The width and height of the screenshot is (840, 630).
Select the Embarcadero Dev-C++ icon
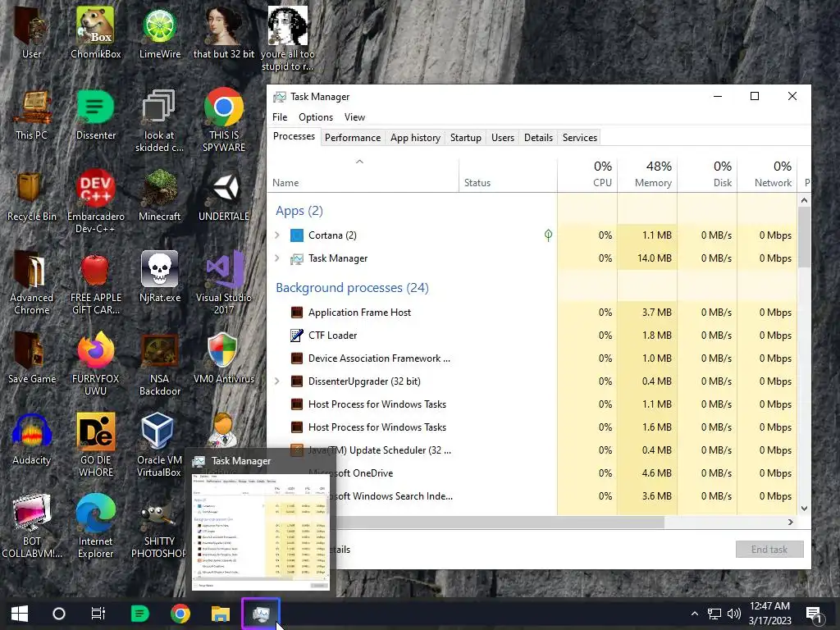[95, 201]
